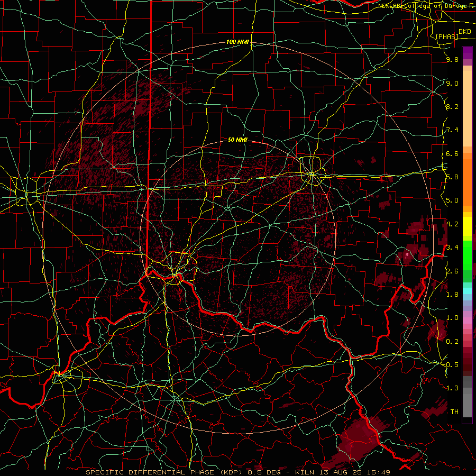476x476 pixels.
Task: Click the KILN station ID in the caption
Action: point(305,472)
